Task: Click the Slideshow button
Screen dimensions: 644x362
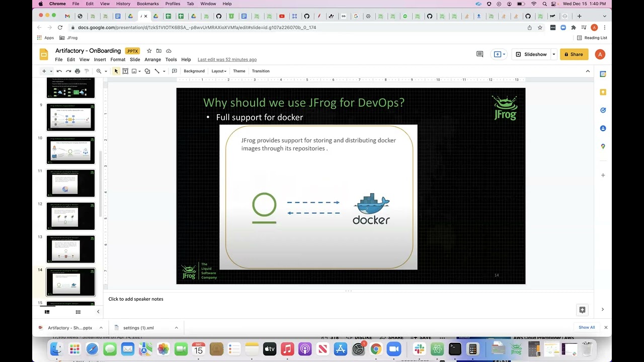Action: pos(531,54)
